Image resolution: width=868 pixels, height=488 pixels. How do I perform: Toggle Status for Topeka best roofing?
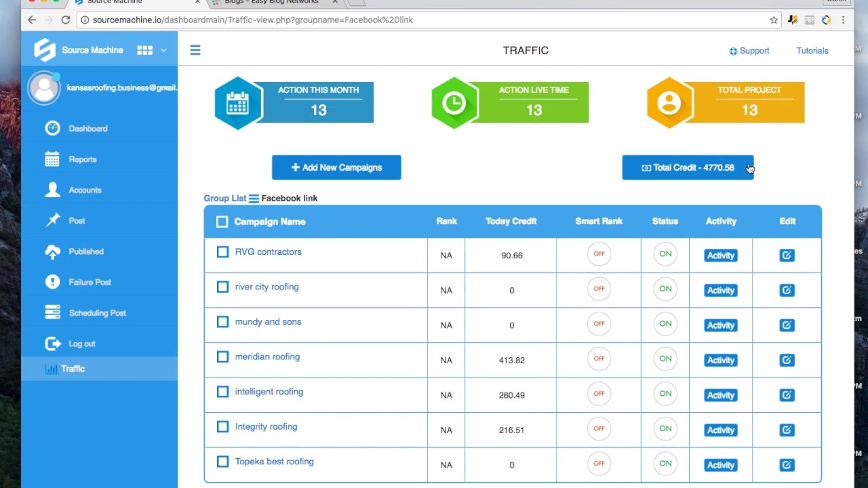tap(665, 464)
